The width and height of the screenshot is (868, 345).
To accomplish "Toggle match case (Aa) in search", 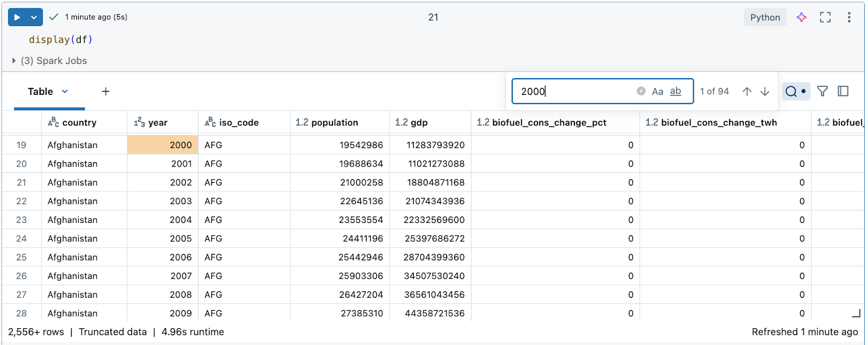I will (x=658, y=92).
